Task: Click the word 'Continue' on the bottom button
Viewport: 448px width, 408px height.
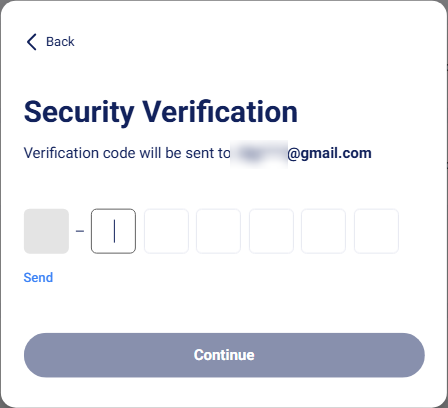Action: [x=224, y=355]
